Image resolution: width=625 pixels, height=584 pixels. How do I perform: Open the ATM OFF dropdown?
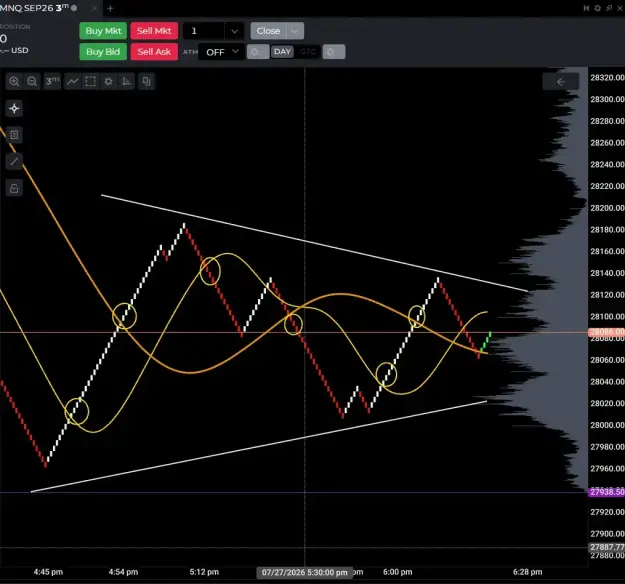[x=222, y=52]
